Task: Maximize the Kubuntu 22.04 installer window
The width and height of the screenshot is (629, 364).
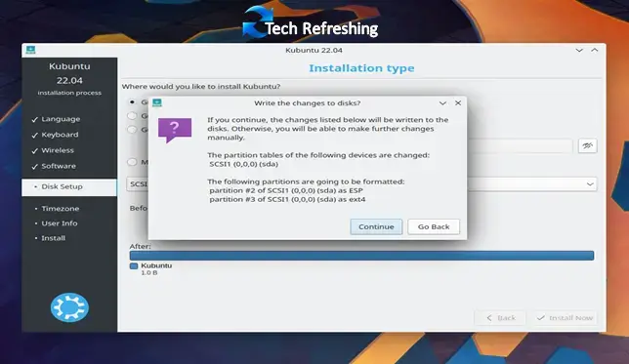Action: tap(595, 50)
